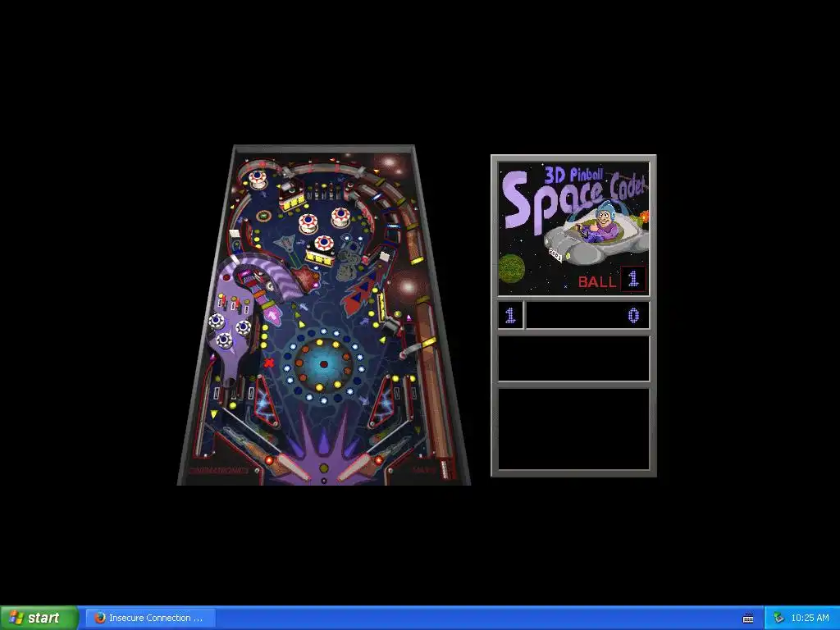Click the CINEMATRONICS text on the table
Screen dimensions: 840x630
(x=219, y=471)
